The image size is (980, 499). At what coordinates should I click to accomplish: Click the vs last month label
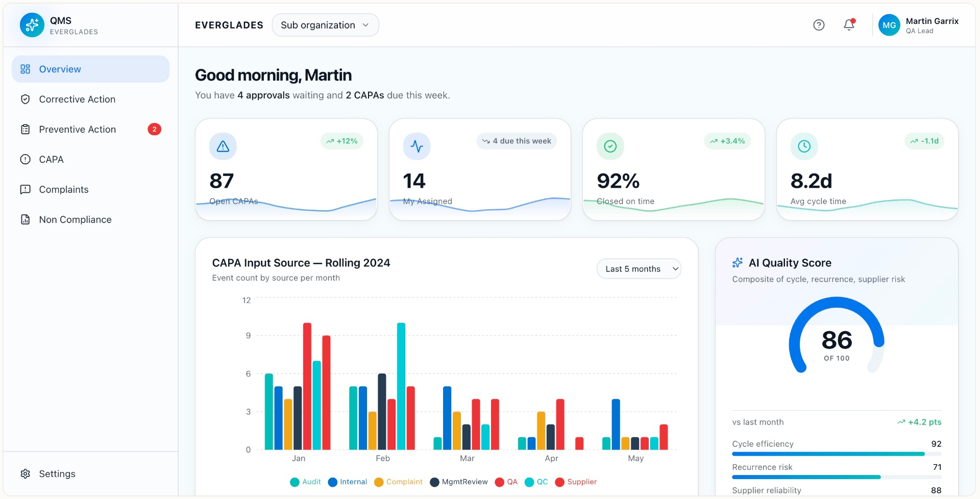click(x=758, y=422)
